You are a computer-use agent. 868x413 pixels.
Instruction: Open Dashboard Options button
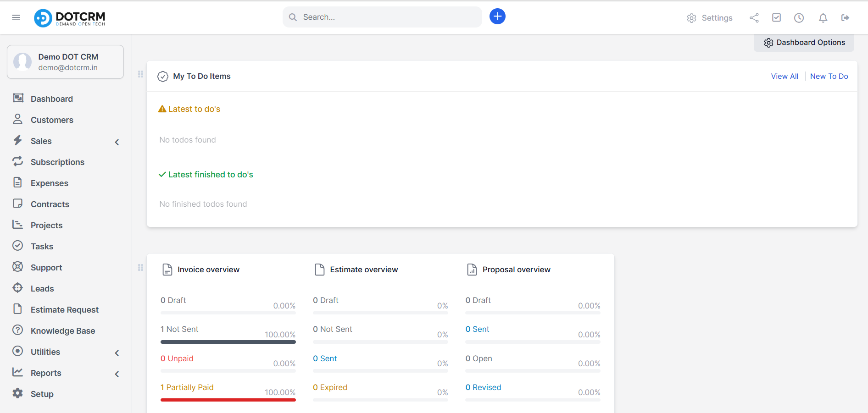click(804, 43)
